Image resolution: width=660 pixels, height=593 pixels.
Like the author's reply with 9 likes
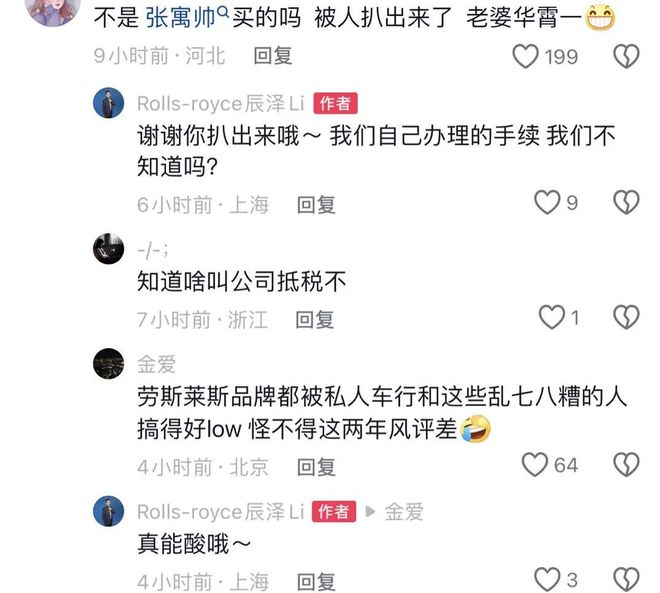[x=547, y=202]
